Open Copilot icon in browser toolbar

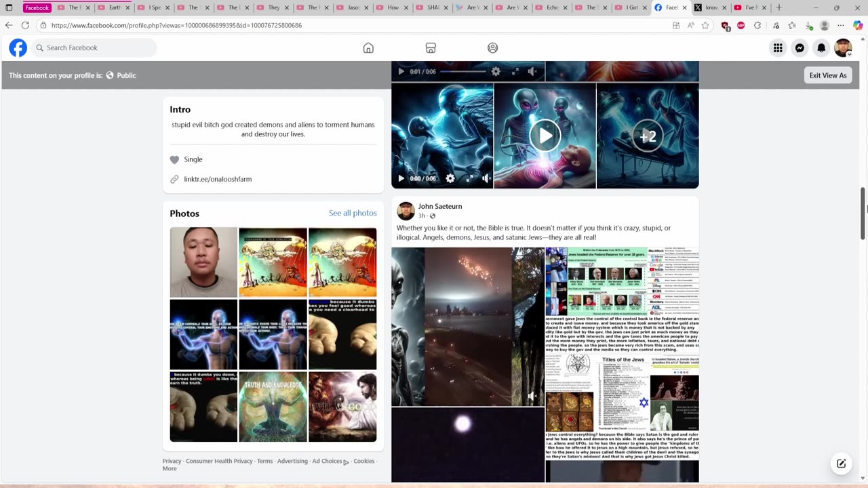click(x=859, y=25)
